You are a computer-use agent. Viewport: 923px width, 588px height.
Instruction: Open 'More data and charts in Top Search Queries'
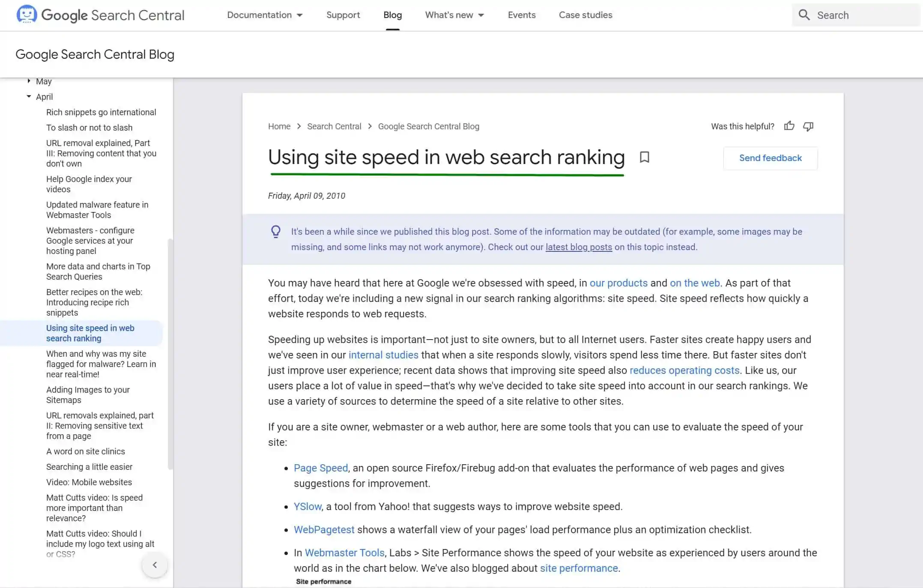pos(98,272)
